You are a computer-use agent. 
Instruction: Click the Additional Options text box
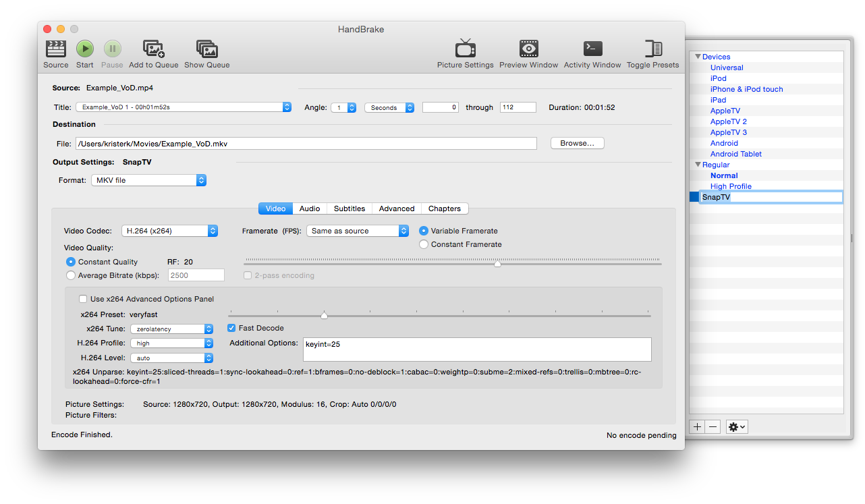tap(477, 349)
